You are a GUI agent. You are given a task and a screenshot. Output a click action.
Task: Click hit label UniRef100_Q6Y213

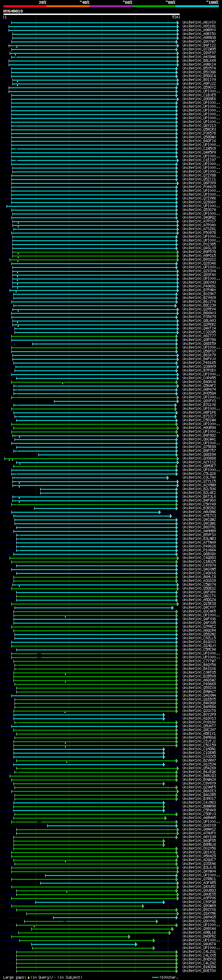pos(199,125)
